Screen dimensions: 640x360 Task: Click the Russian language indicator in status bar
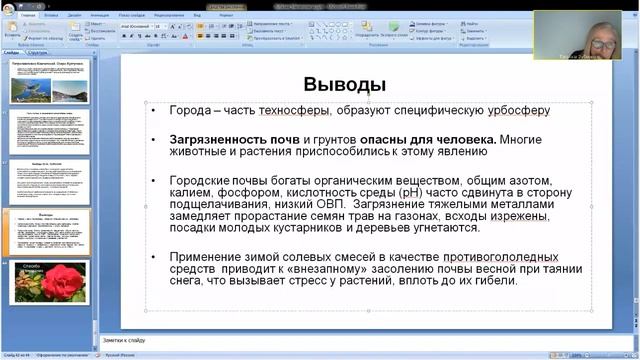point(120,356)
